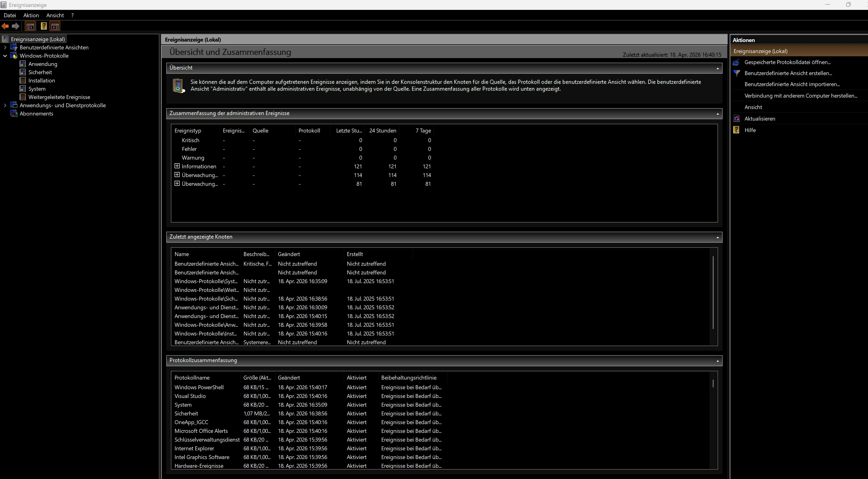
Task: Expand the Anwendungs- und Dienstprotokolle tree node
Action: click(x=5, y=105)
